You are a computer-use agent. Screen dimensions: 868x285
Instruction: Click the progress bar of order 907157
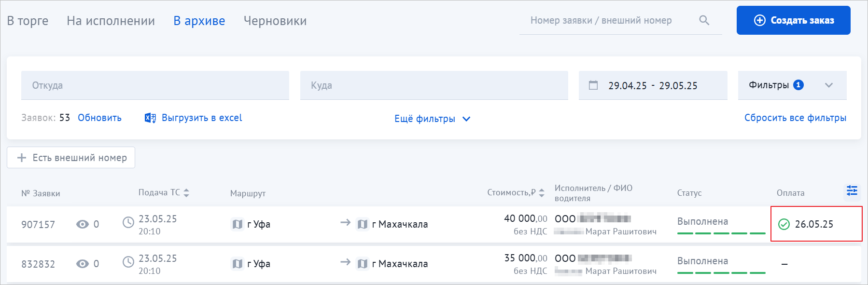(721, 233)
